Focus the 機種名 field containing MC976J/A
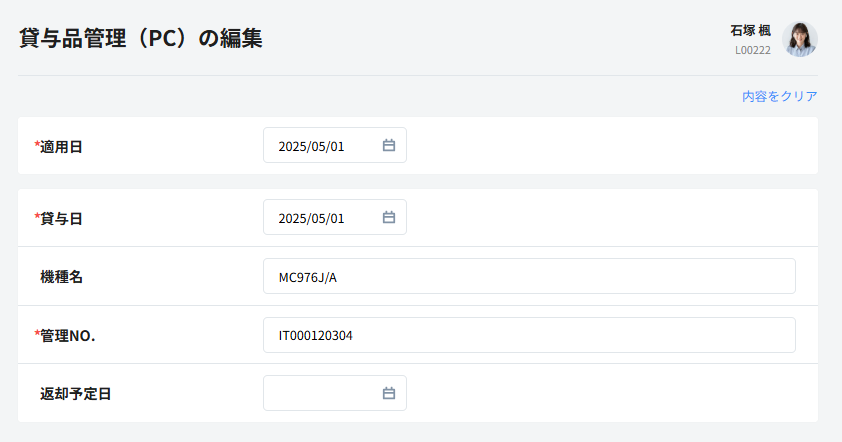The height and width of the screenshot is (442, 842). tap(529, 277)
